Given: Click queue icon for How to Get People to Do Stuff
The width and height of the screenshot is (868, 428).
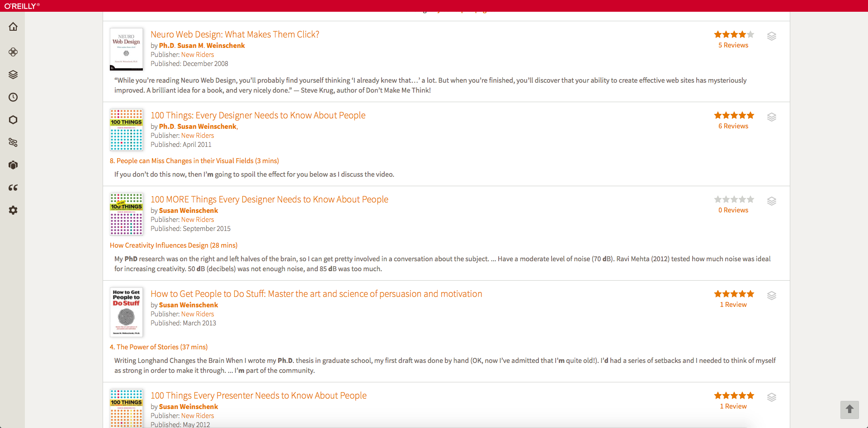Looking at the screenshot, I should 771,296.
